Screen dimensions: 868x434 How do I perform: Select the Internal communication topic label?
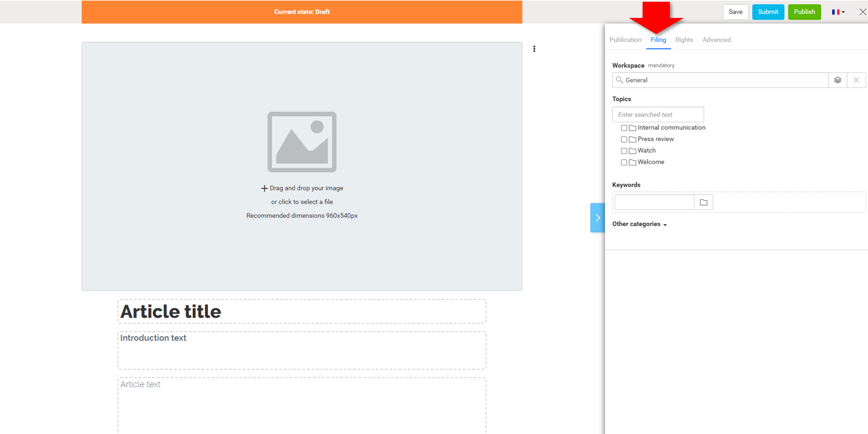click(x=671, y=128)
